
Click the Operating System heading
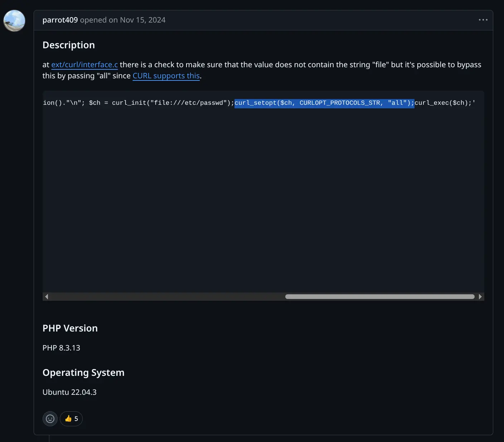pyautogui.click(x=83, y=373)
